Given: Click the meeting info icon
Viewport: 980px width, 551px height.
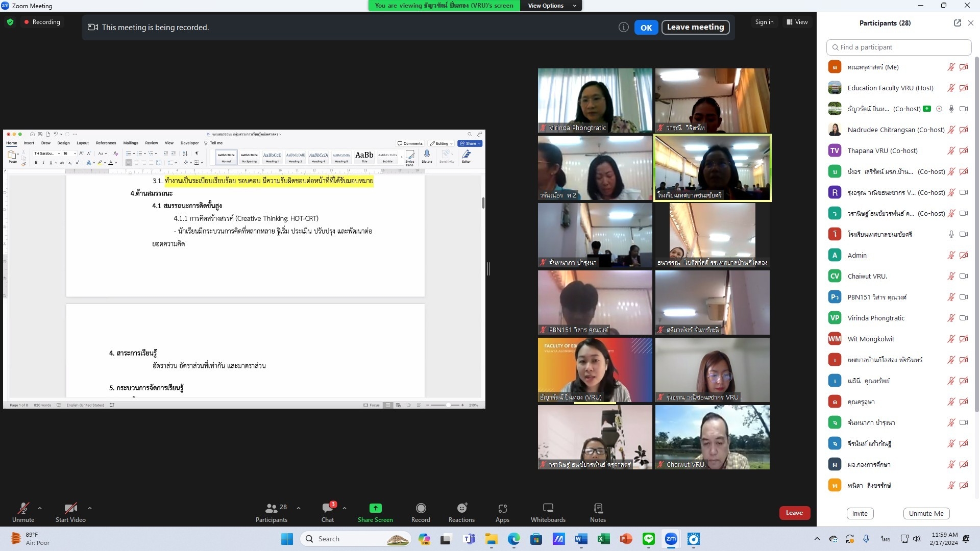Looking at the screenshot, I should (x=623, y=28).
